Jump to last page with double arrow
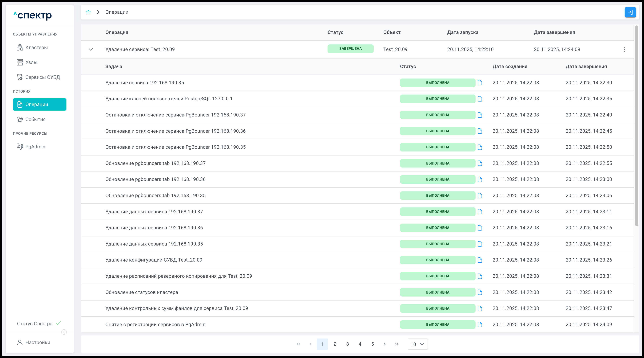644x358 pixels. click(x=396, y=344)
